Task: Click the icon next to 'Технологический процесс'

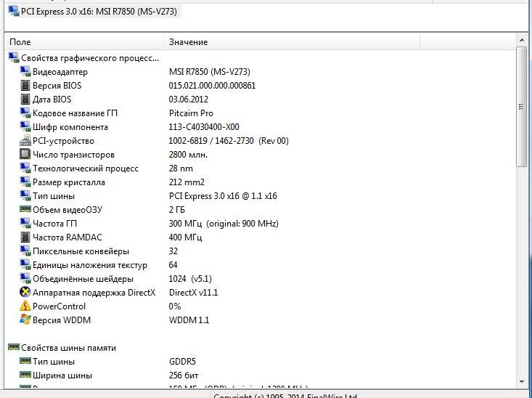Action: [x=25, y=168]
